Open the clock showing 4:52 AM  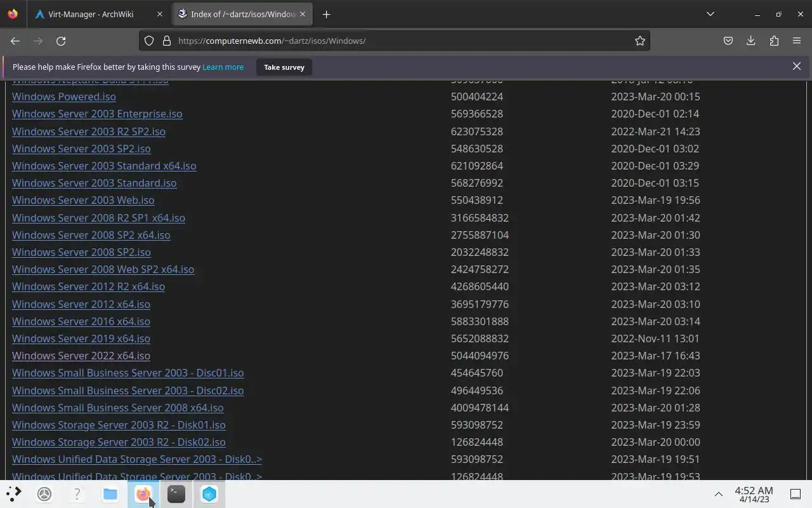click(754, 494)
